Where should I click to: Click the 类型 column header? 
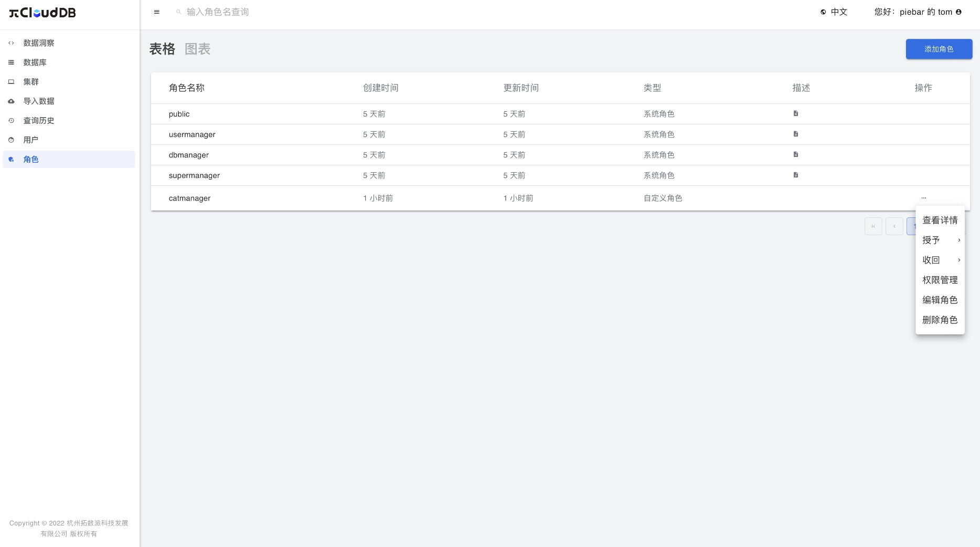point(653,88)
